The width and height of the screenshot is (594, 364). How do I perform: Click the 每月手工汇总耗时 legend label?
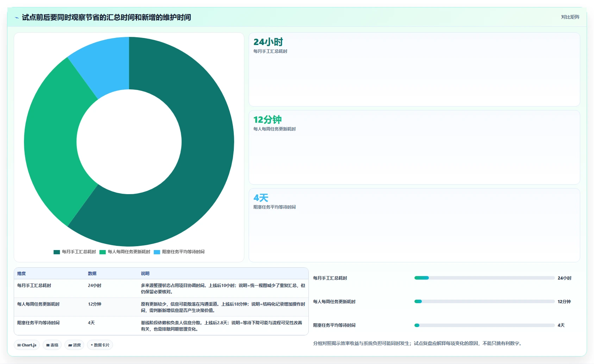(79, 252)
